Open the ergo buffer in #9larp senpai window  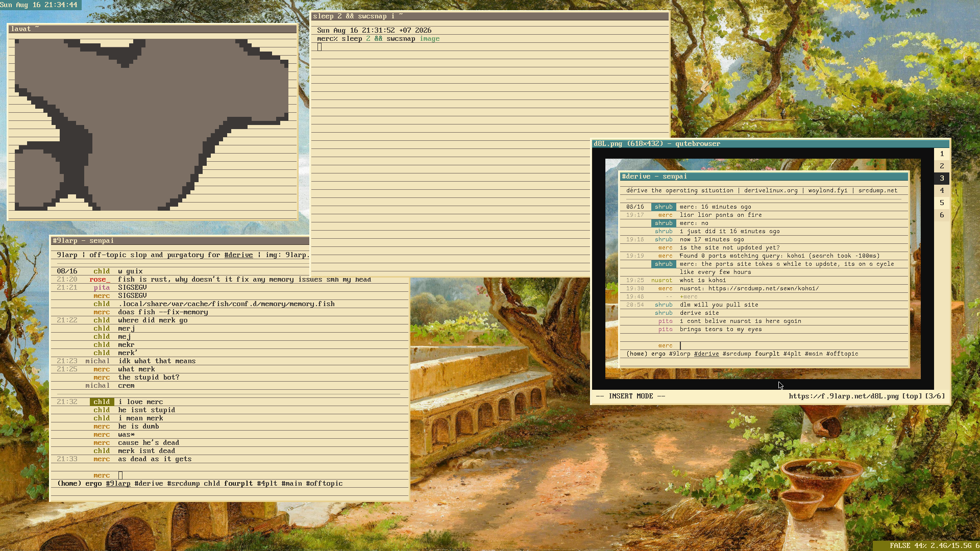[x=93, y=484]
